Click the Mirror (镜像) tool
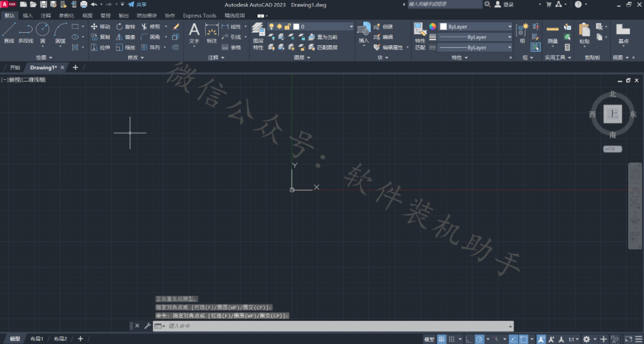644x344 pixels. (126, 37)
